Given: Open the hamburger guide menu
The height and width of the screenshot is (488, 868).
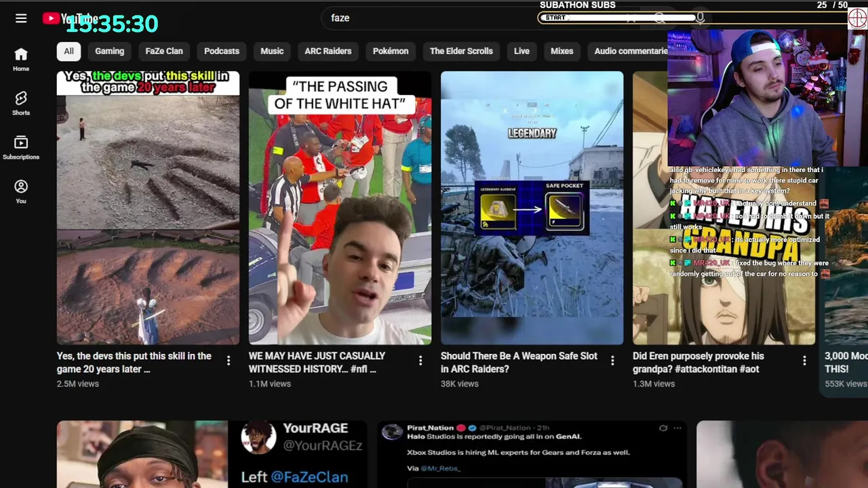Looking at the screenshot, I should coord(21,18).
